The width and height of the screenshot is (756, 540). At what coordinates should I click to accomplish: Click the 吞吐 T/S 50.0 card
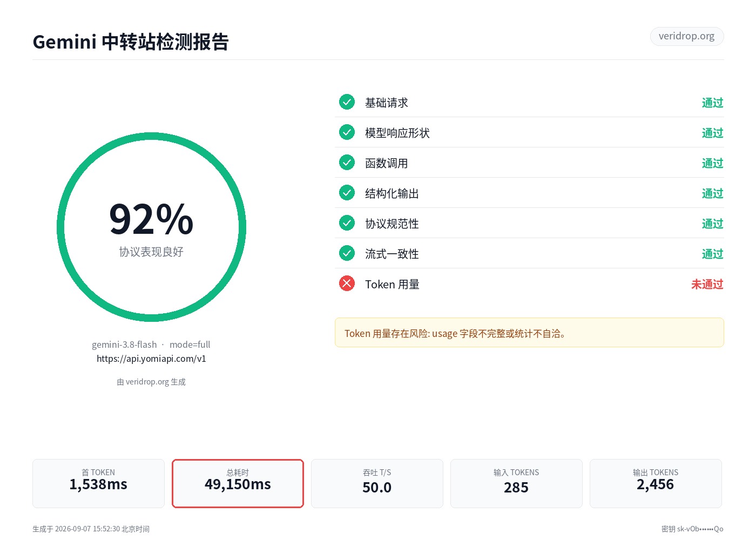[x=377, y=483]
